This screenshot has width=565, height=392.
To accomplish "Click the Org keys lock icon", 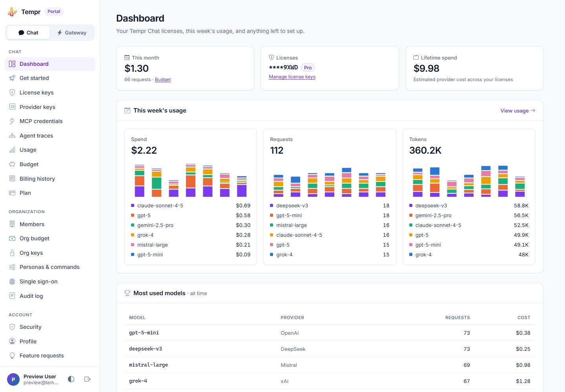I will coord(12,253).
